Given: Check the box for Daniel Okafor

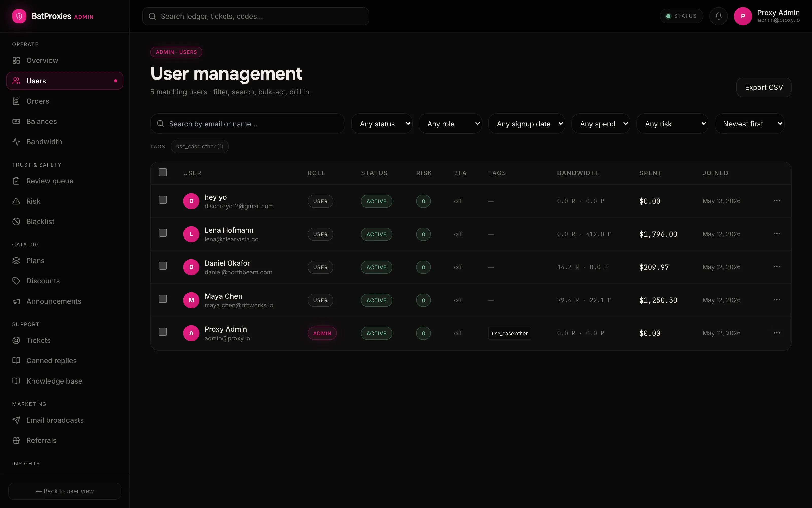Looking at the screenshot, I should click(163, 266).
